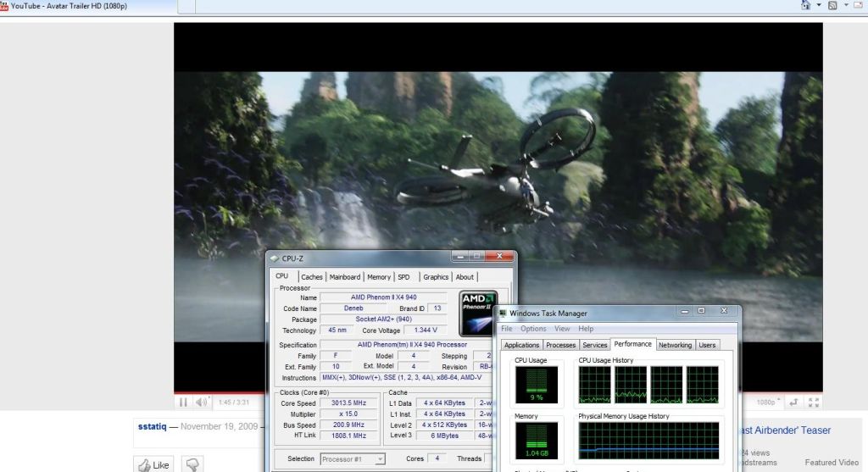Click the Deneb code name value
Screen dimensions: 868x472
pyautogui.click(x=353, y=308)
